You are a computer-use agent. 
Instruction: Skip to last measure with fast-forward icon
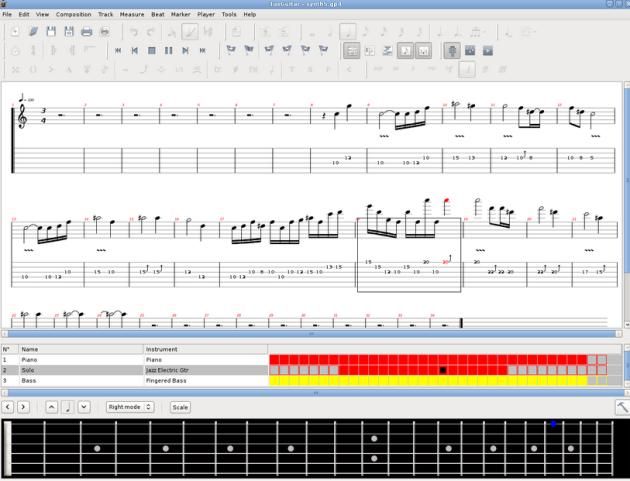[x=203, y=50]
